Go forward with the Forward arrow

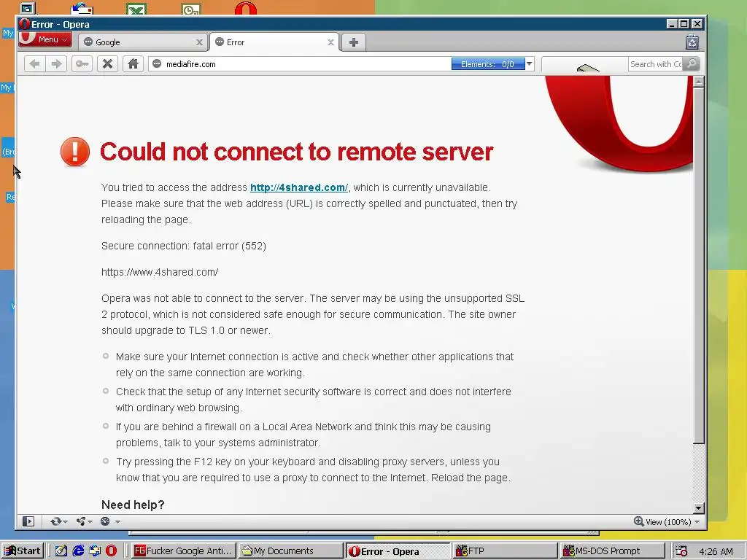point(56,64)
